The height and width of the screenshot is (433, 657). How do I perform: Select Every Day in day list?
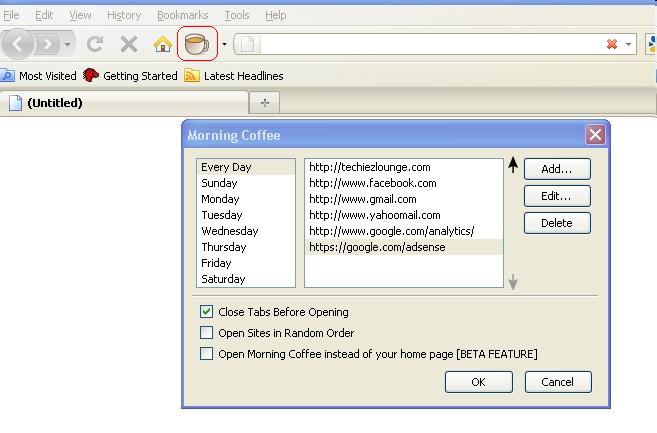246,167
